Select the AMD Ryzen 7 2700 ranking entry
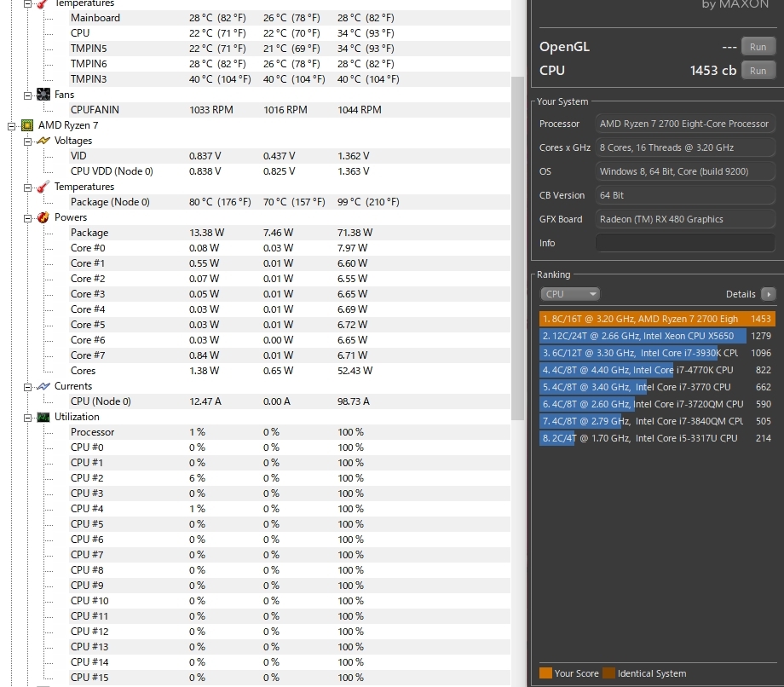 pyautogui.click(x=657, y=319)
